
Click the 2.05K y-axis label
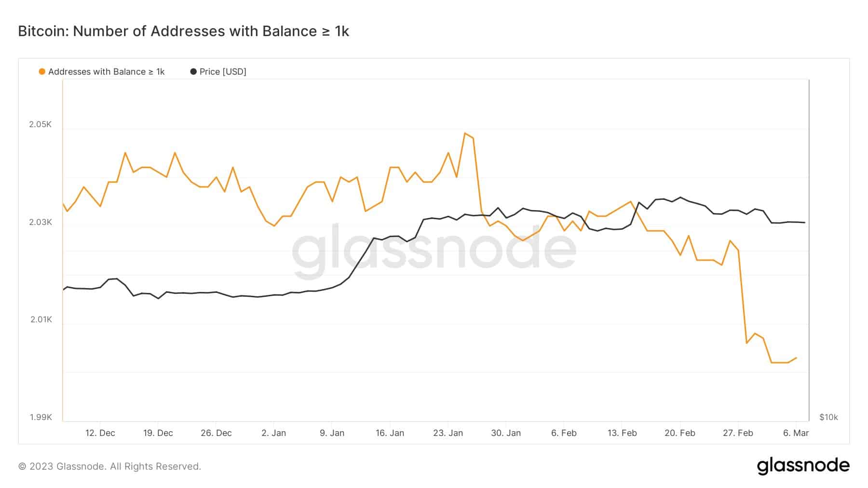pyautogui.click(x=41, y=124)
